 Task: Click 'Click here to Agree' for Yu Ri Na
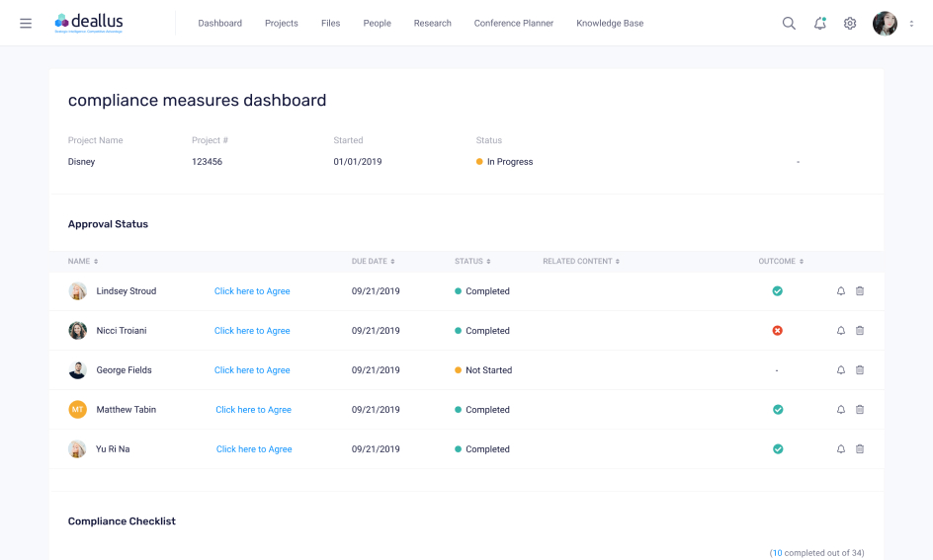click(x=254, y=449)
